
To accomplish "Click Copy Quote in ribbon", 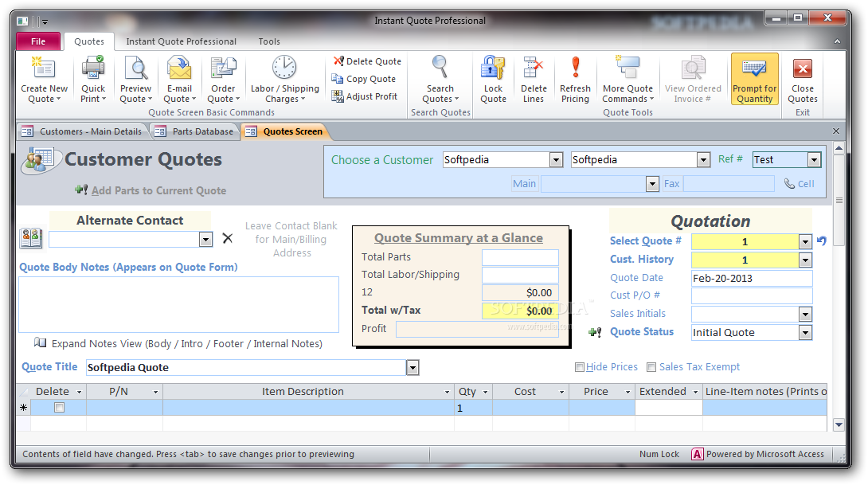I will pyautogui.click(x=364, y=79).
